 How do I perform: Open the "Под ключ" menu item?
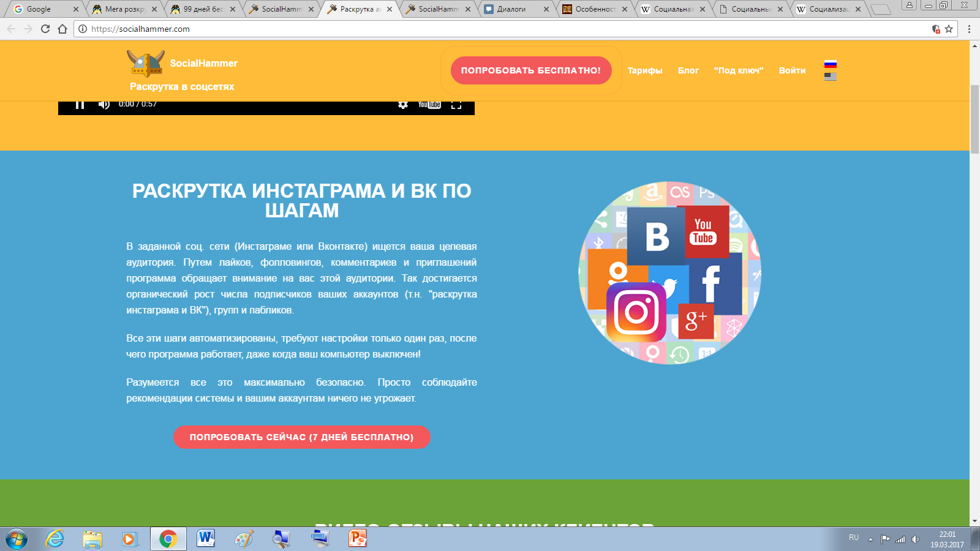point(739,70)
